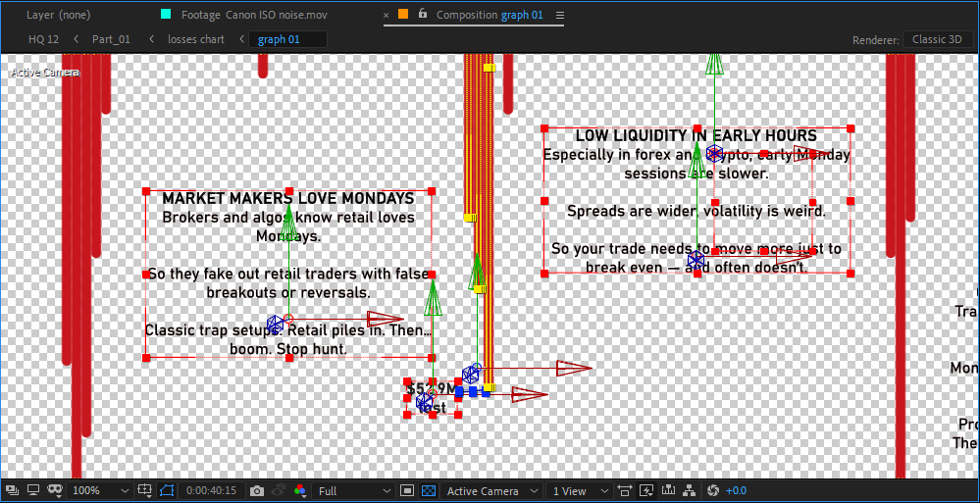Click the orange composition label swatch
This screenshot has width=980, height=503.
pos(403,14)
